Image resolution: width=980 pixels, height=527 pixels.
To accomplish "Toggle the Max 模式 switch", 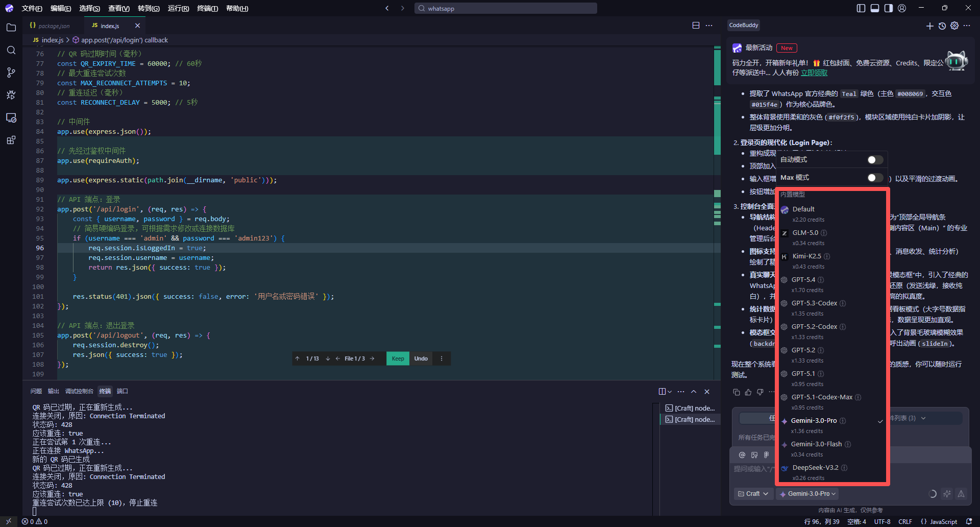I will [875, 178].
